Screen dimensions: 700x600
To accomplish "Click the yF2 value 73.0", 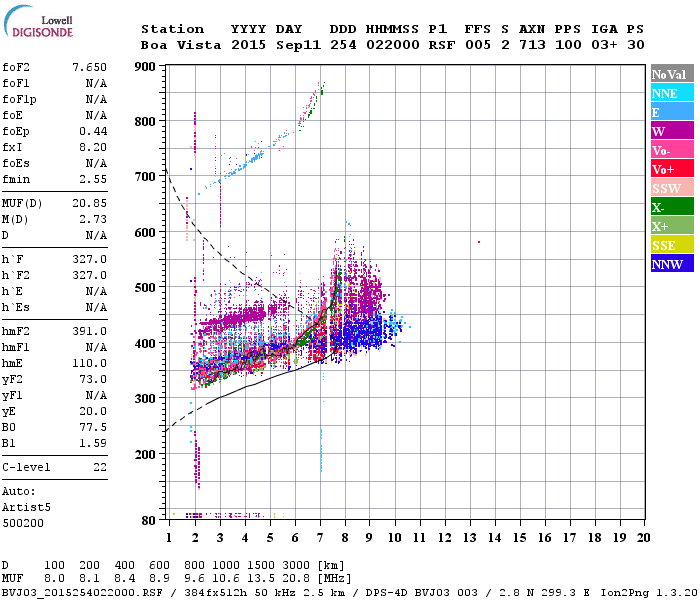I will [93, 379].
